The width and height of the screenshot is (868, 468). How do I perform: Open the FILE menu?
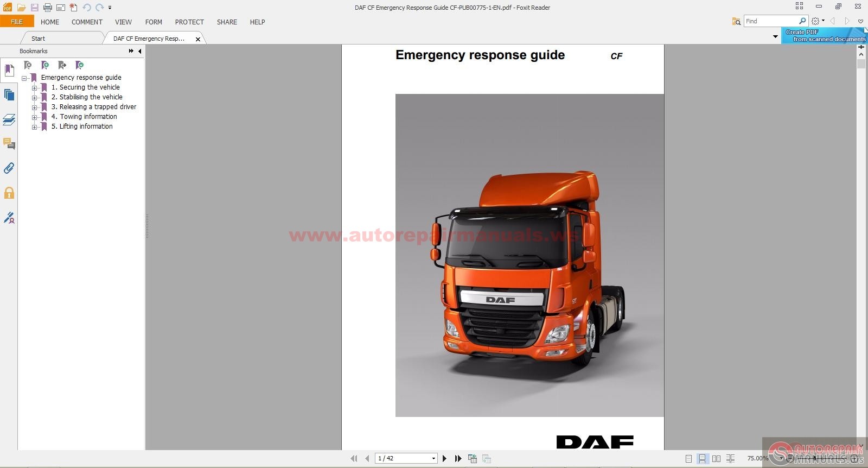click(17, 22)
